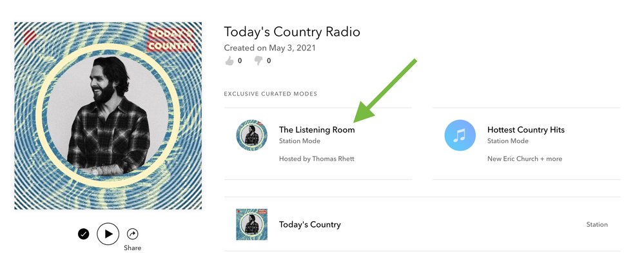Select Hottest Country Hits mode title

[x=525, y=130]
